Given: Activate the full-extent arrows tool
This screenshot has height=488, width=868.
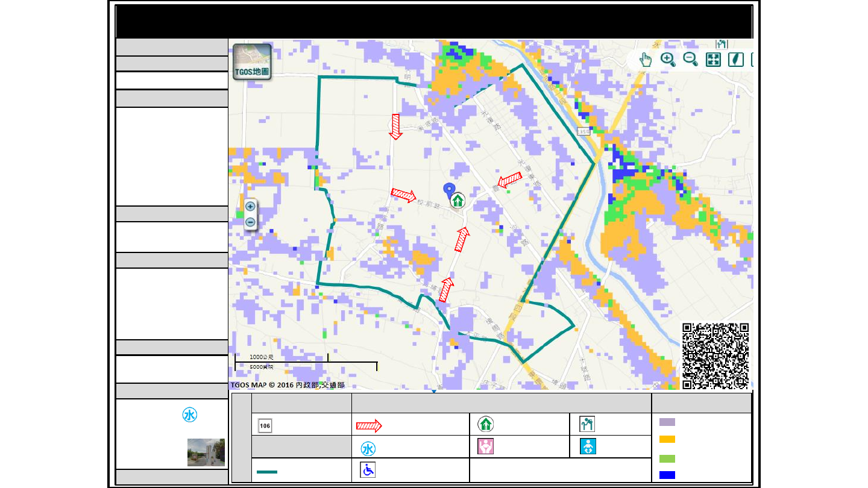Looking at the screenshot, I should pyautogui.click(x=714, y=59).
